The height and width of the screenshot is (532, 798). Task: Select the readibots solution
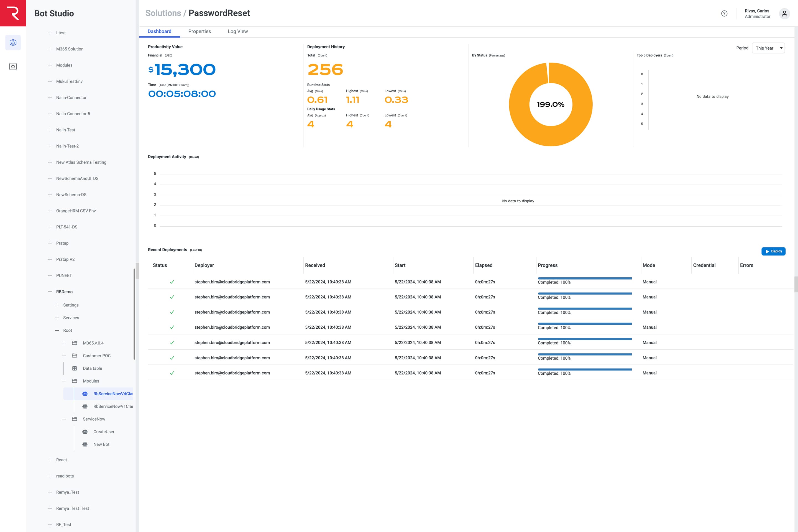(x=65, y=476)
